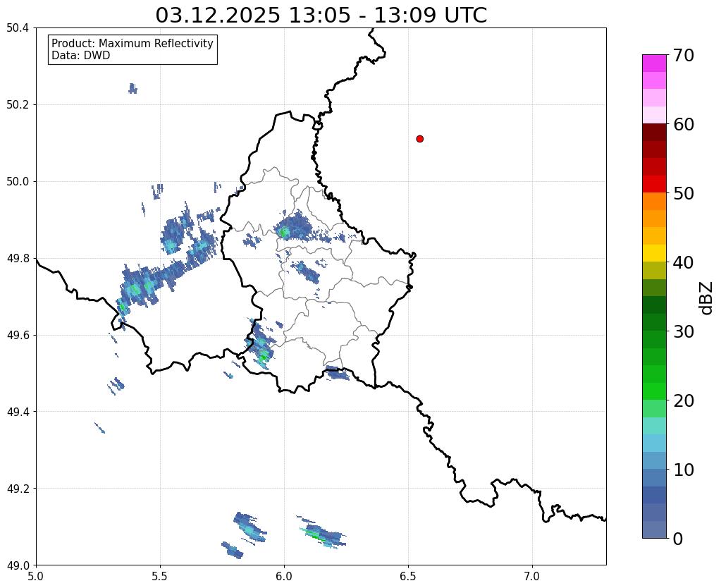Viewport: 721px width, 588px height.
Task: Click the 'Product: Maximum Reflectivity' legend text
Action: [x=133, y=43]
